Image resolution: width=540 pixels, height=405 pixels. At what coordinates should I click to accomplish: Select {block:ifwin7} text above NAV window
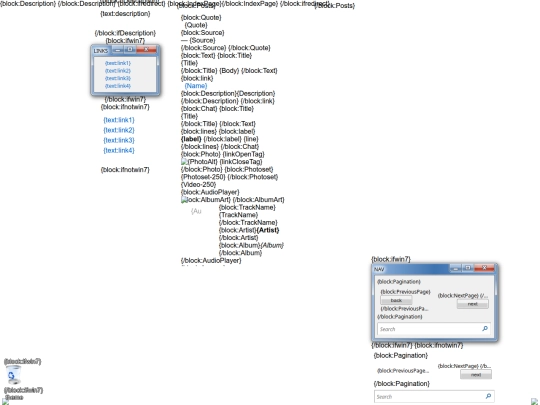tap(391, 259)
